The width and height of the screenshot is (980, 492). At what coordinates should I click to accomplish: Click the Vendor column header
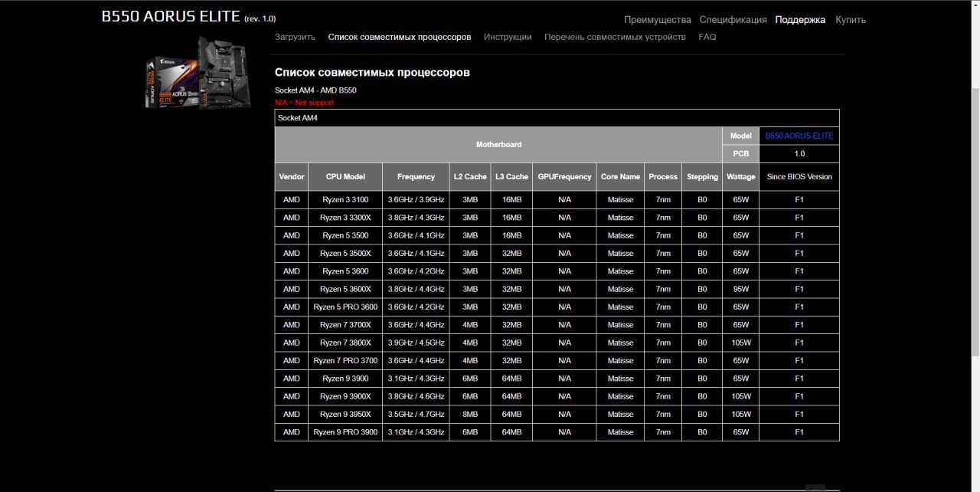[292, 176]
